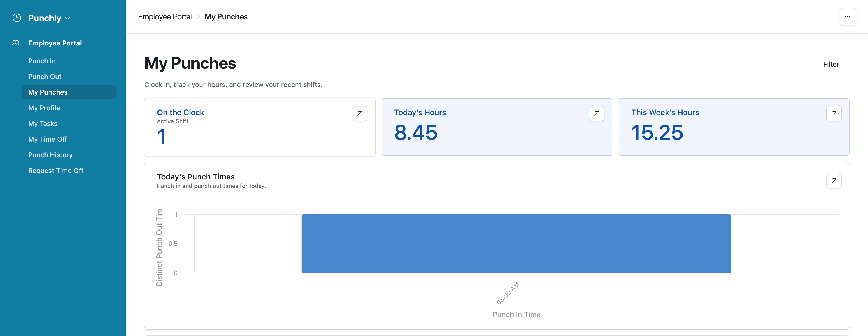Open the three-dots more options button
Viewport: 868px width, 336px height.
[847, 17]
